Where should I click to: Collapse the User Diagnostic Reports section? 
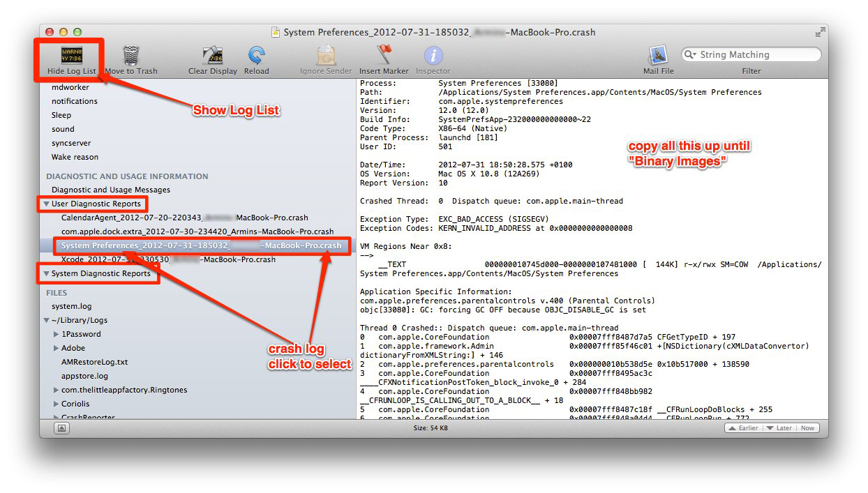point(46,204)
